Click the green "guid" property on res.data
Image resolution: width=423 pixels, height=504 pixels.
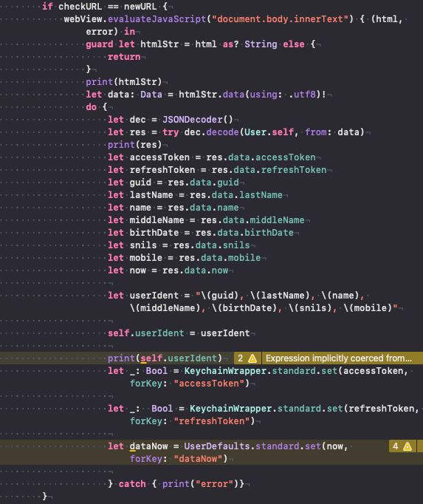pyautogui.click(x=228, y=183)
